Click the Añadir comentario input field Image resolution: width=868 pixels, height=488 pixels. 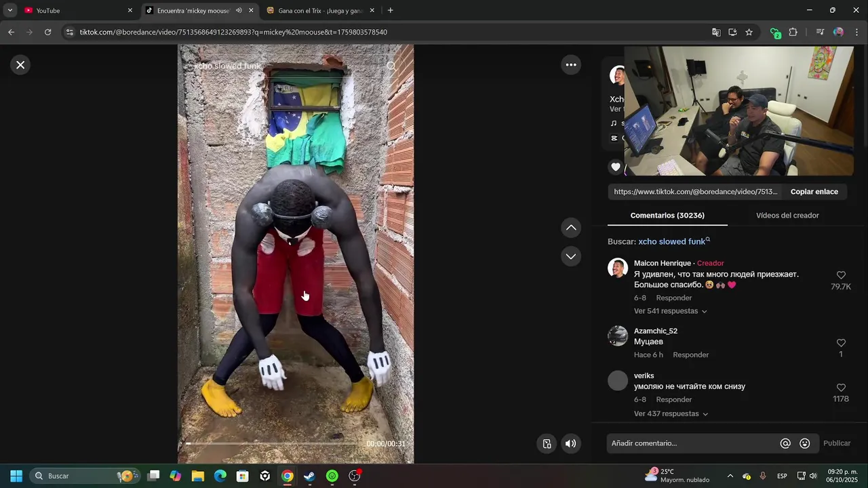[692, 443]
